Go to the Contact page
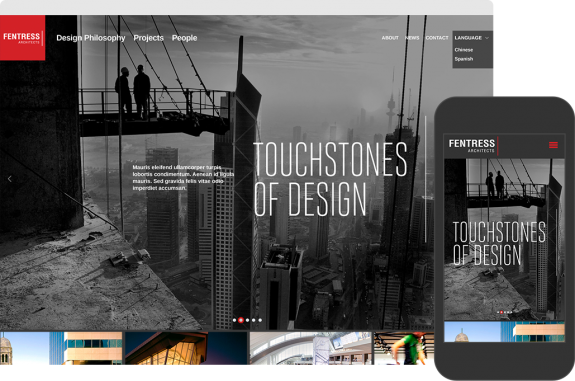This screenshot has height=381, width=575. tap(437, 38)
